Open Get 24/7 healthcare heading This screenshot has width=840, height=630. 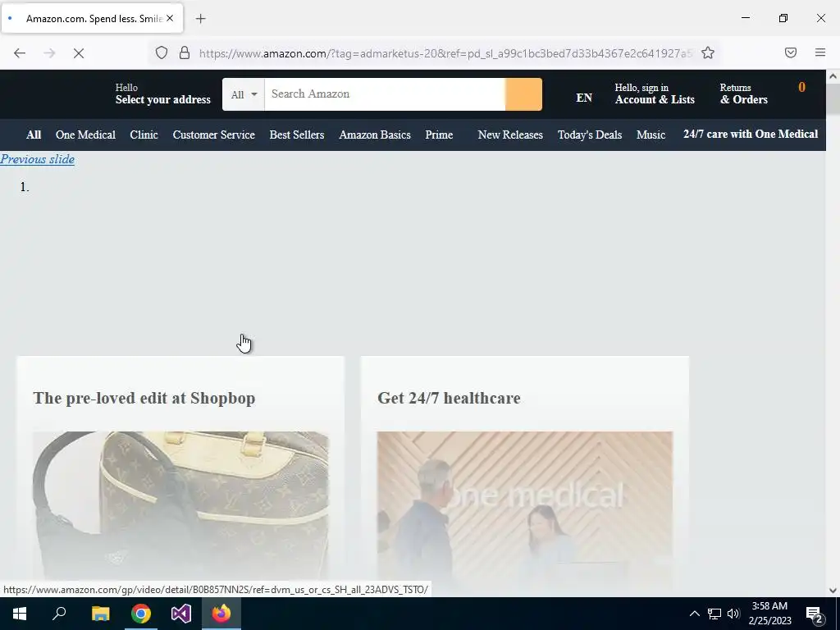[449, 398]
